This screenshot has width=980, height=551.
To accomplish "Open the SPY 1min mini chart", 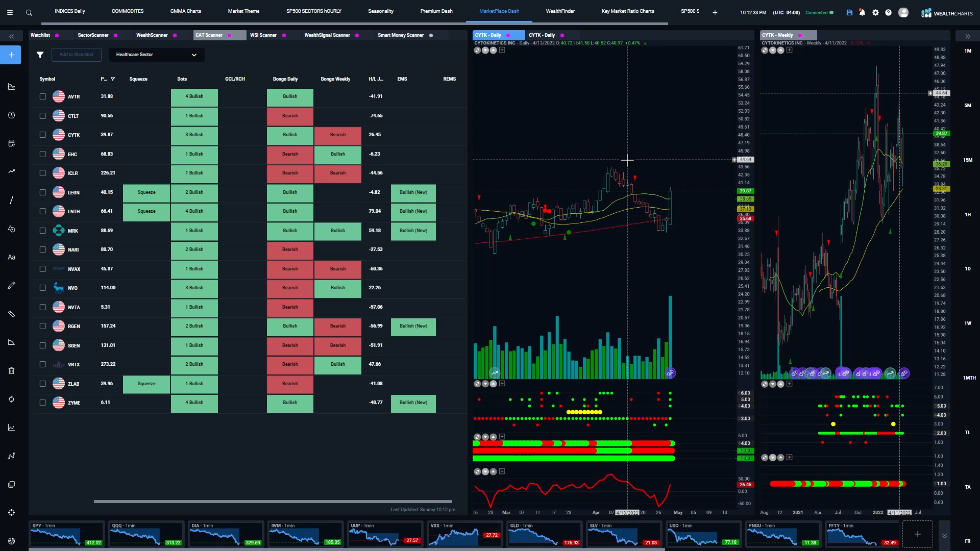I will point(66,534).
